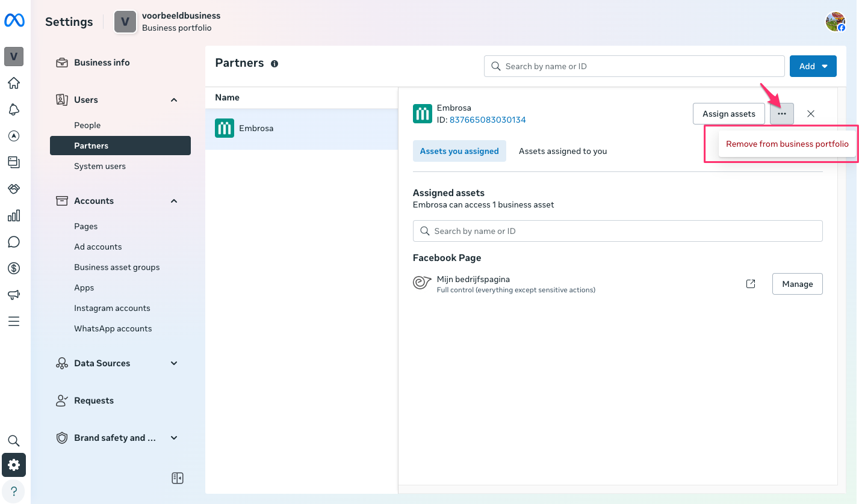This screenshot has width=859, height=504.
Task: Open the Add dropdown button
Action: [813, 66]
